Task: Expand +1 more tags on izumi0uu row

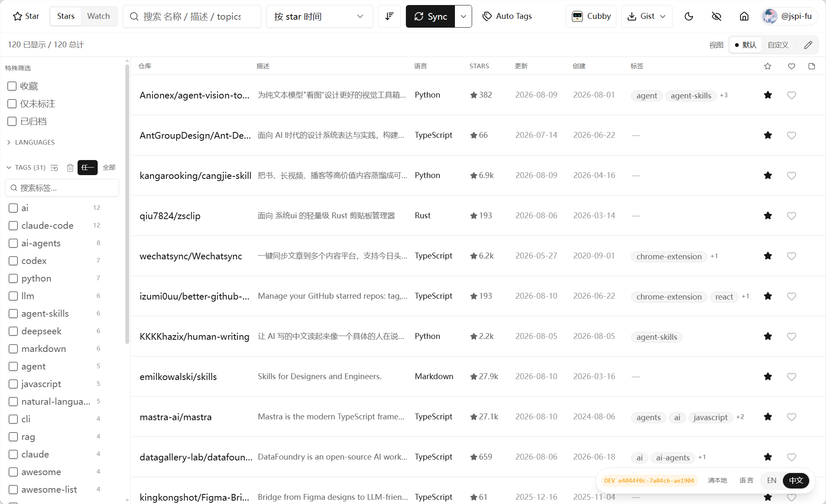Action: tap(745, 296)
